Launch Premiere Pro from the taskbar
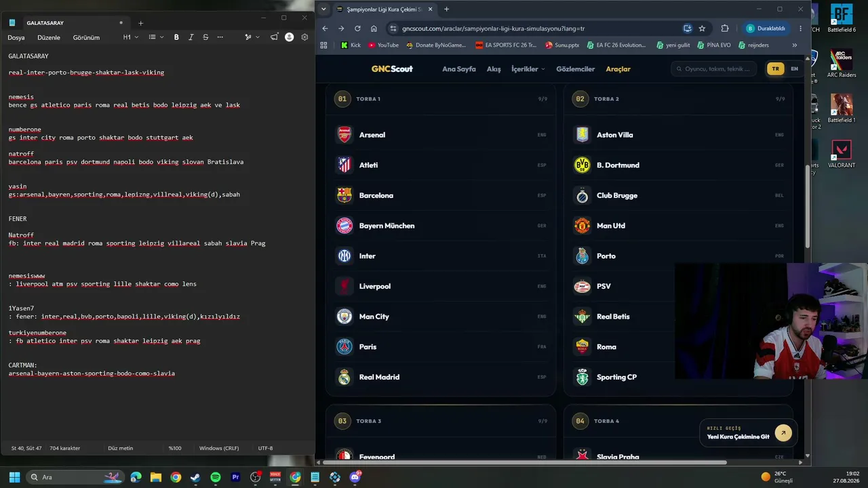The image size is (868, 488). click(235, 477)
